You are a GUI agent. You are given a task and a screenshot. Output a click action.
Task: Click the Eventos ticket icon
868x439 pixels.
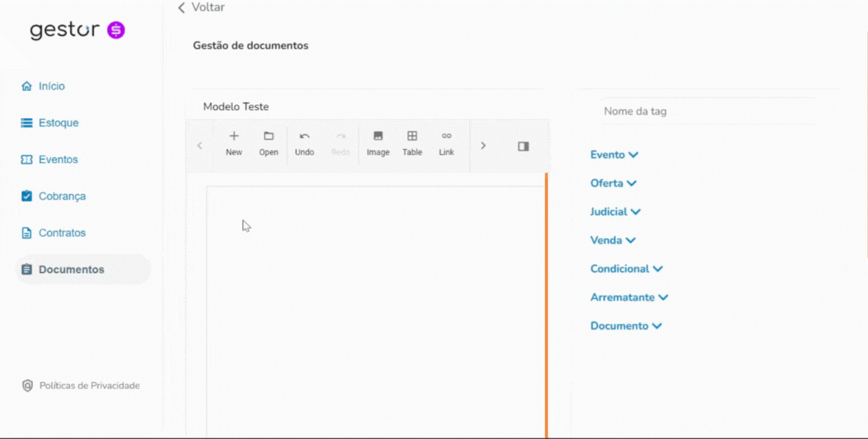coord(27,159)
